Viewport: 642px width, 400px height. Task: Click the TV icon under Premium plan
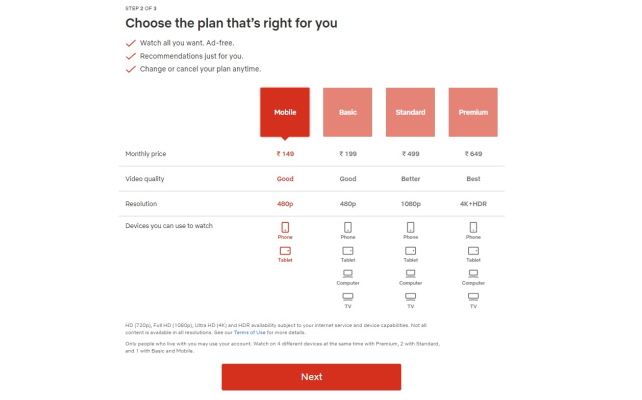point(473,296)
